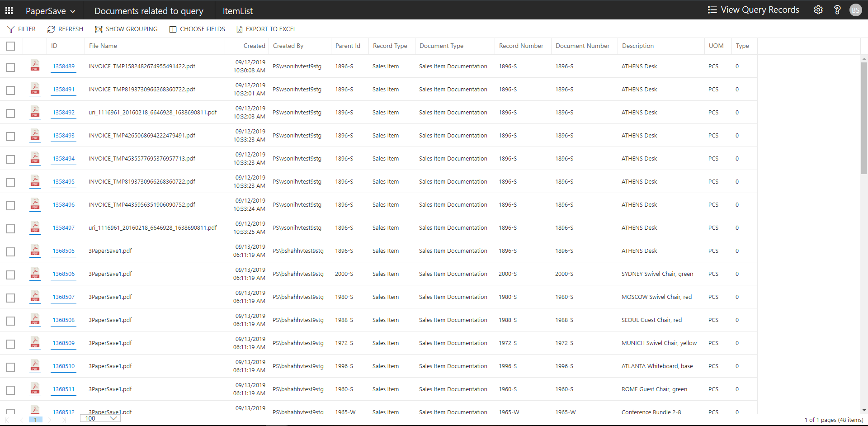Toggle the select-all checkbox in header

[x=10, y=46]
